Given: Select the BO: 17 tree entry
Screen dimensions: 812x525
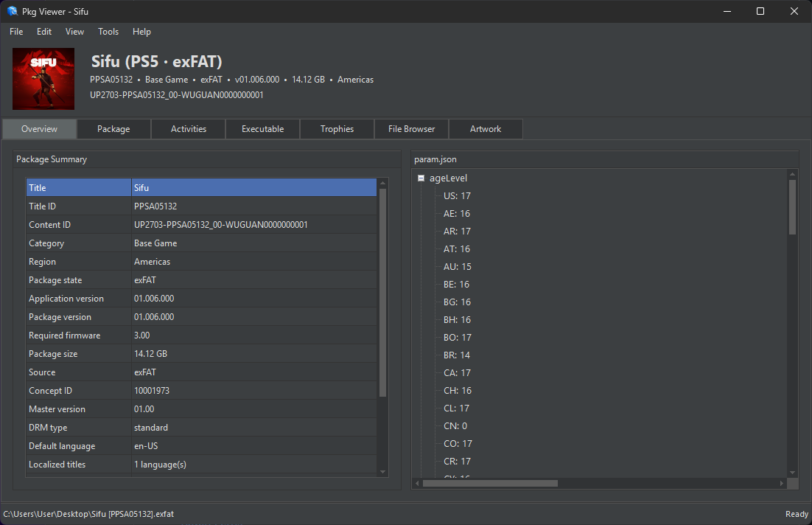Looking at the screenshot, I should click(458, 338).
